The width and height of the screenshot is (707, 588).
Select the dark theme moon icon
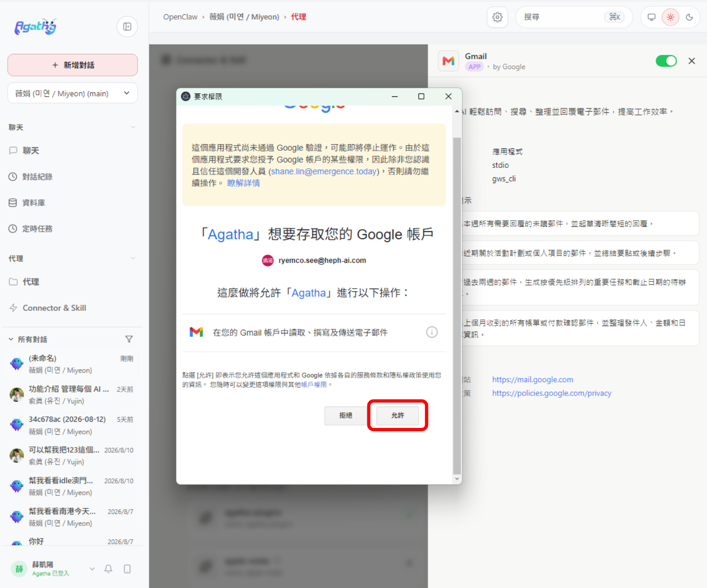click(x=689, y=17)
